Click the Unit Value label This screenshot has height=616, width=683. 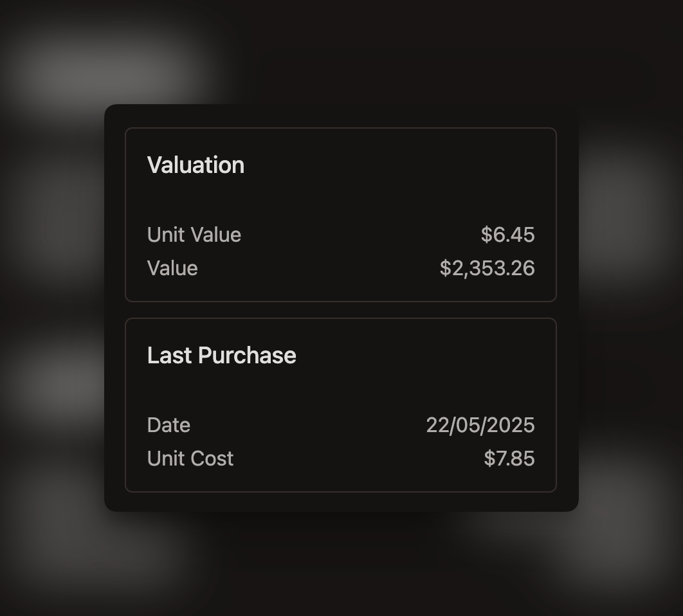click(x=194, y=235)
